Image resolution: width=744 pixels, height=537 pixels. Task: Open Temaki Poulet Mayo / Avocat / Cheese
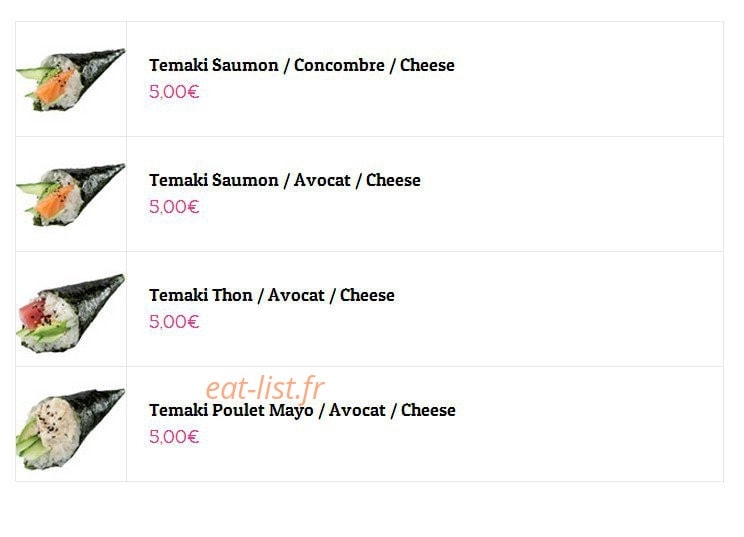coord(302,410)
